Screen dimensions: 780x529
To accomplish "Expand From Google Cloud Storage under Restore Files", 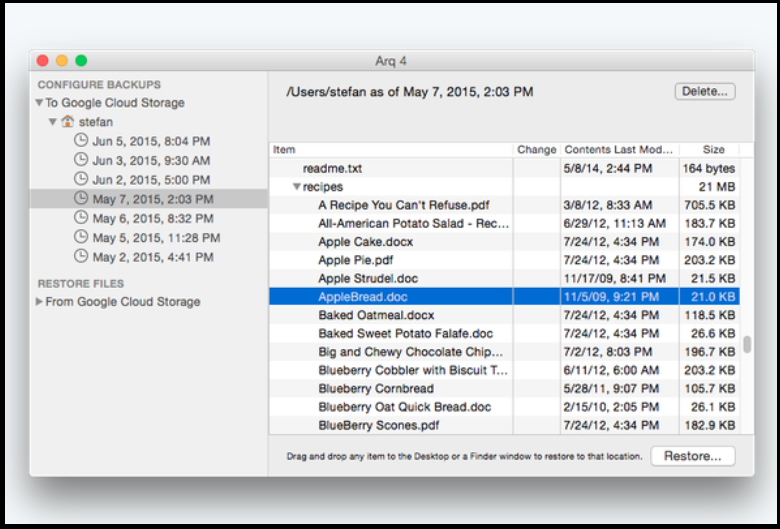I will [x=39, y=302].
